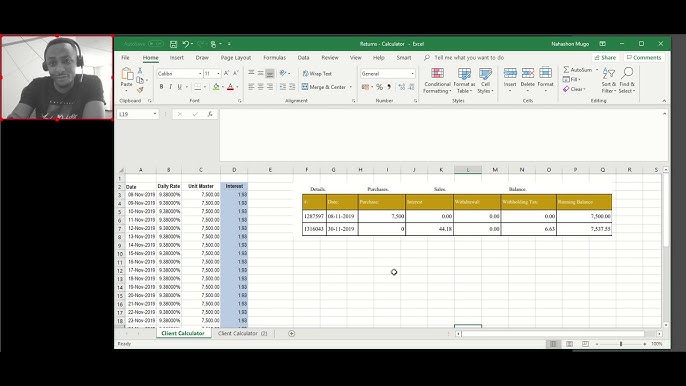Toggle Align Left
The width and height of the screenshot is (686, 386).
(251, 87)
